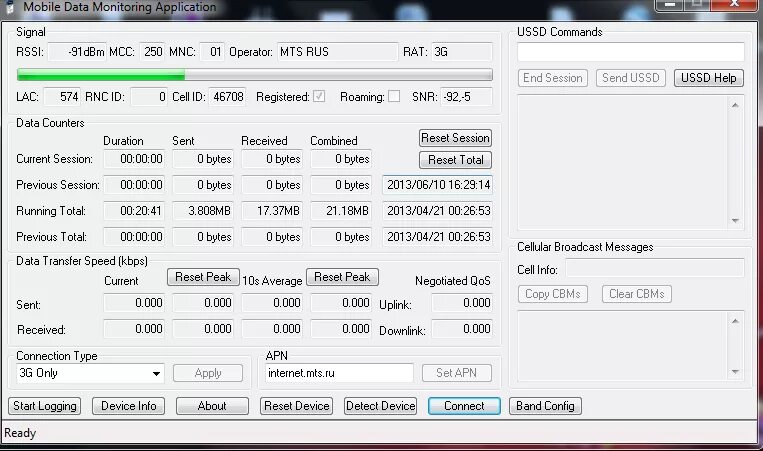Screen dimensions: 763x451
Task: Open Device Info
Action: (x=128, y=406)
